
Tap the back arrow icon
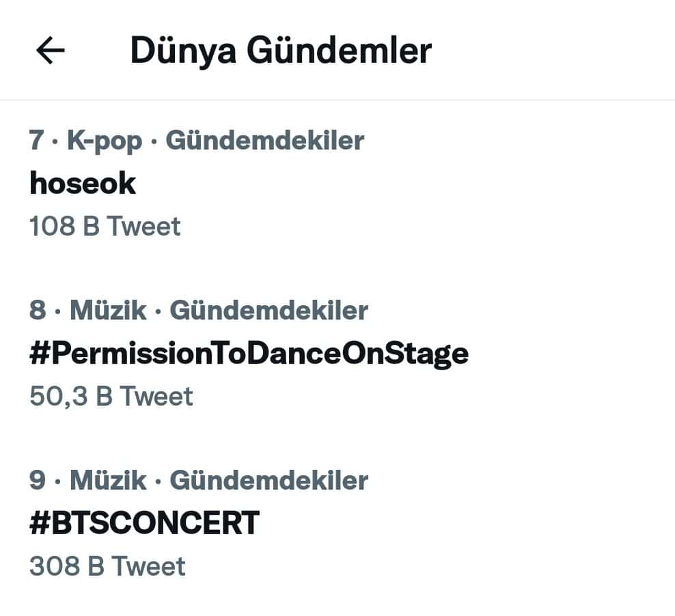coord(50,51)
